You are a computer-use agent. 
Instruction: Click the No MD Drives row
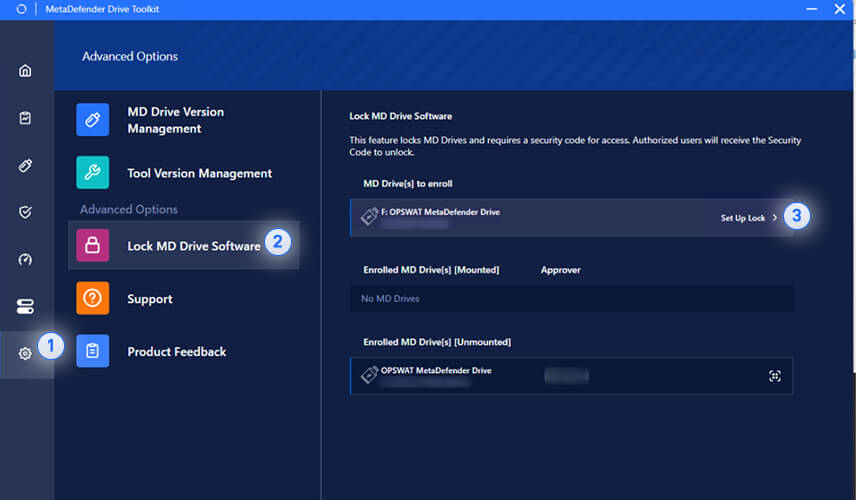coord(572,299)
